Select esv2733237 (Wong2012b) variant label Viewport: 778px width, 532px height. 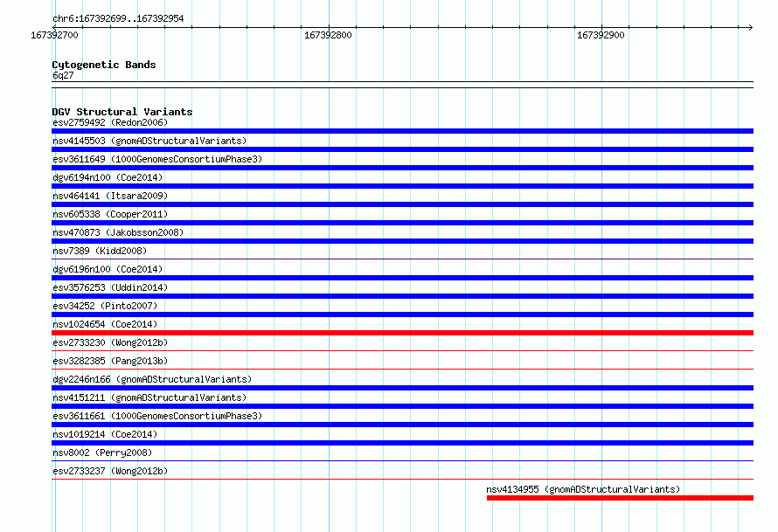tap(110, 471)
